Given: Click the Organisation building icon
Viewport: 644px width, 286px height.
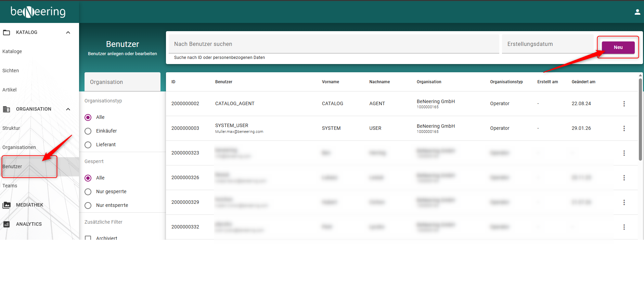Looking at the screenshot, I should click(x=7, y=109).
